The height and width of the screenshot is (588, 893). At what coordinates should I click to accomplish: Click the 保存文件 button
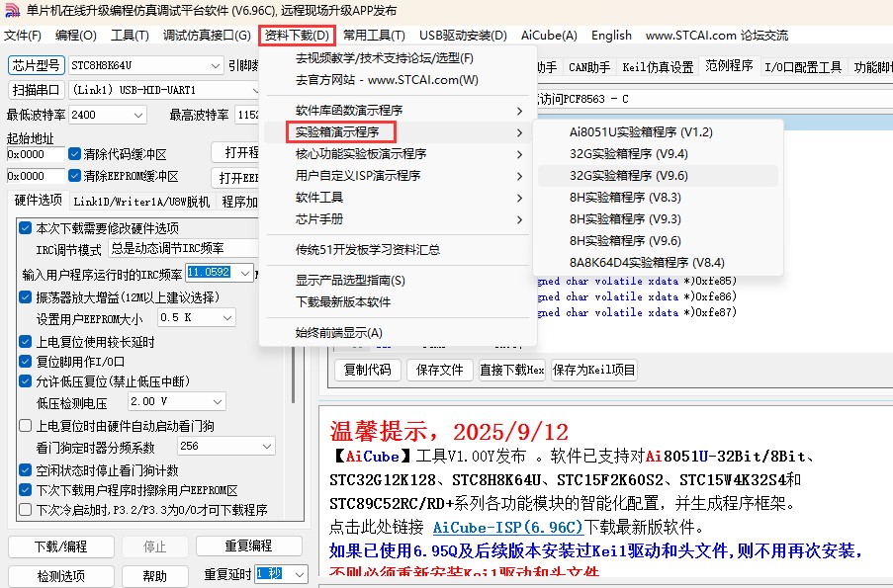pyautogui.click(x=440, y=370)
